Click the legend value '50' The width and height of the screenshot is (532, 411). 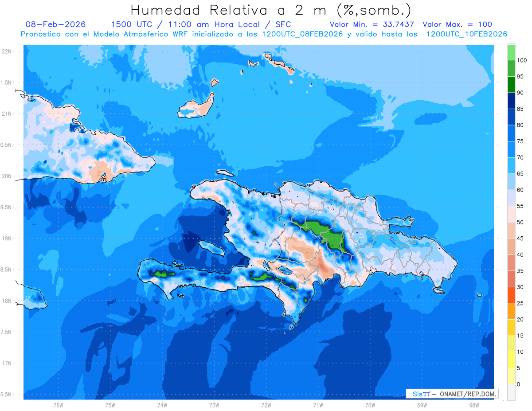[x=520, y=223]
